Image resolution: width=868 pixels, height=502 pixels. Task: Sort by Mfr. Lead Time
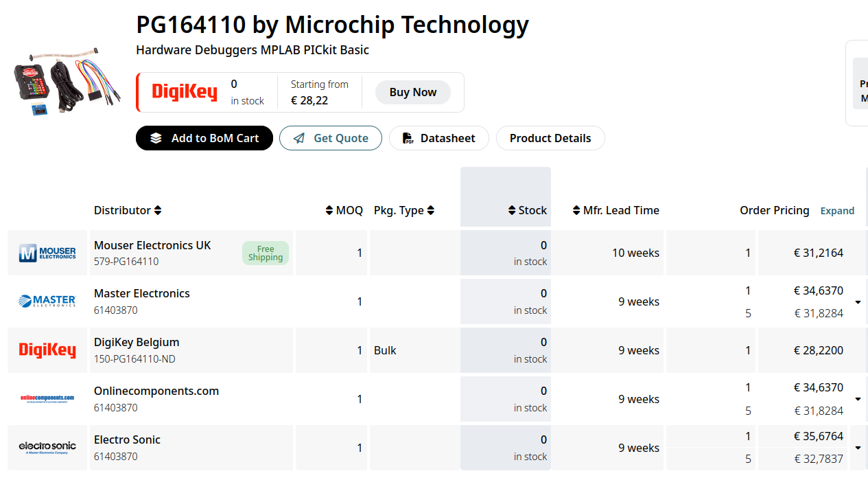pyautogui.click(x=576, y=210)
